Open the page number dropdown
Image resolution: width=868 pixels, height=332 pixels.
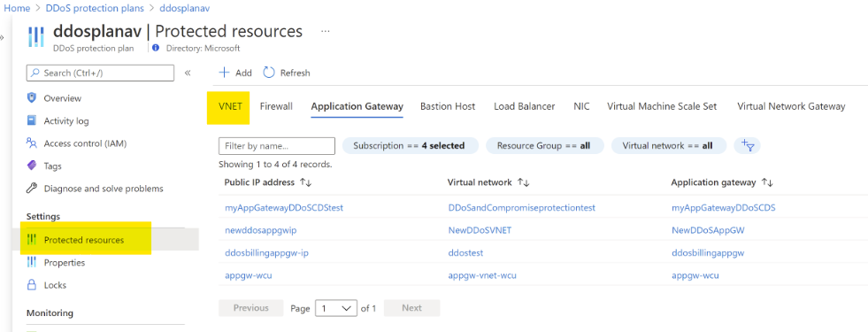(335, 308)
